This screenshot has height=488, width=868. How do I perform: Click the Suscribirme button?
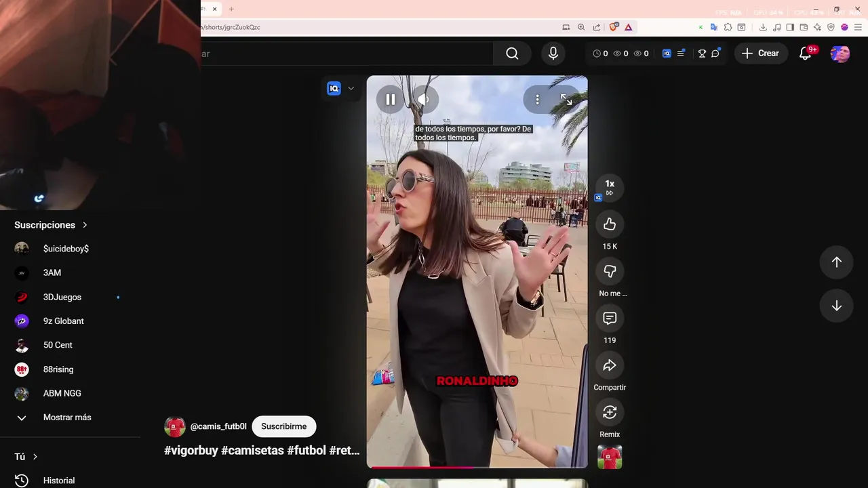point(283,426)
